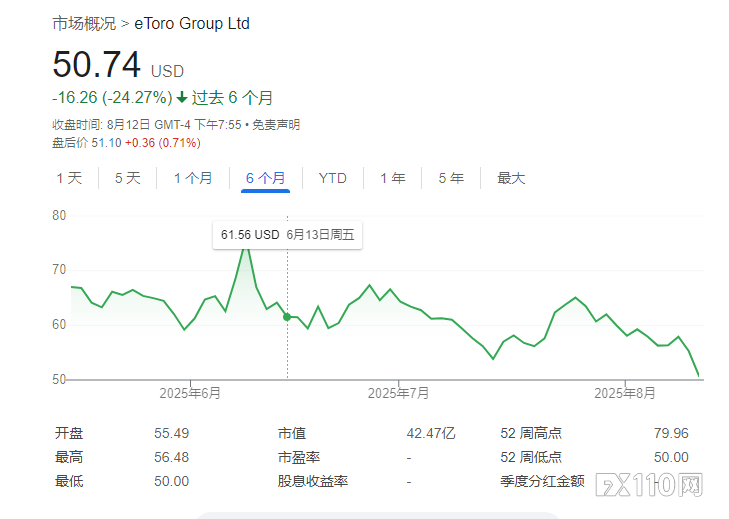Click the 2025年7月 axis label

(x=398, y=393)
